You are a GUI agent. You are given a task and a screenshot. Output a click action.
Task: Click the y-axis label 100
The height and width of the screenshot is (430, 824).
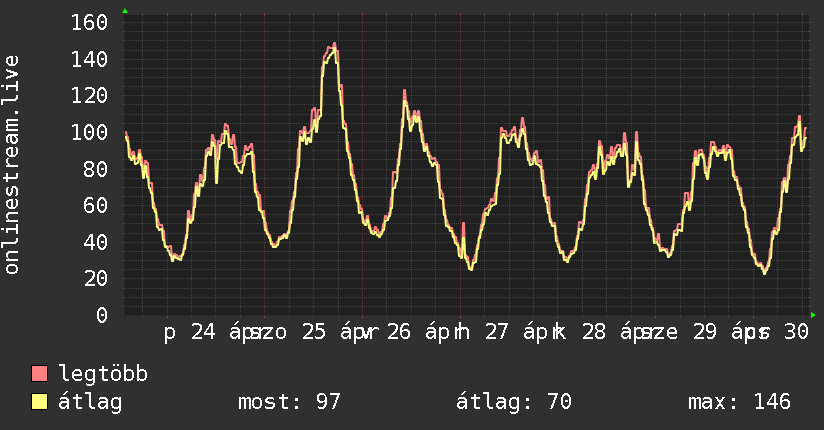tap(89, 132)
